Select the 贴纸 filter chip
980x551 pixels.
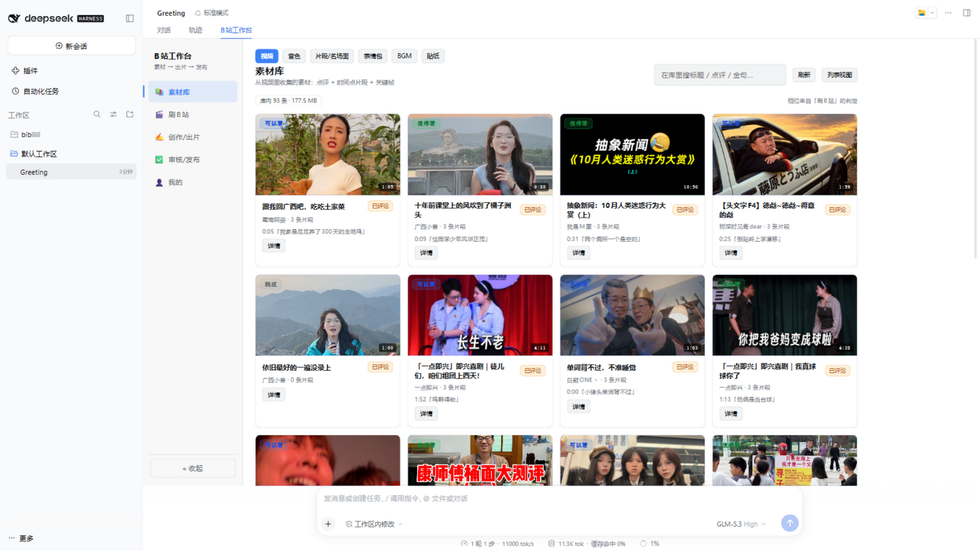[433, 56]
